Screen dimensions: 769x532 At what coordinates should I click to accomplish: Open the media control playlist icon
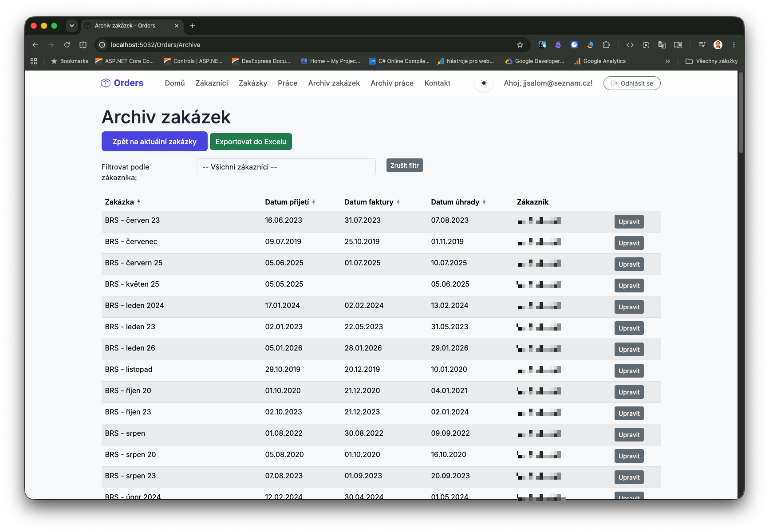click(x=702, y=45)
